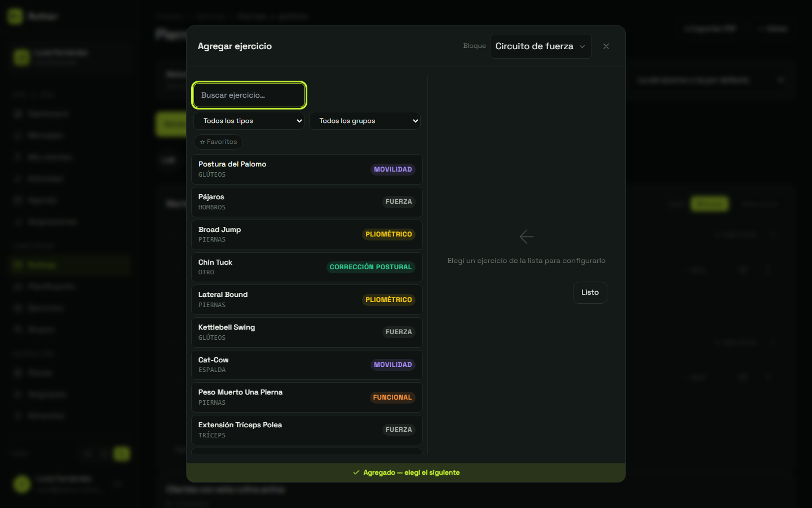The width and height of the screenshot is (812, 508).
Task: Click the TRÍCEPS muscle group label
Action: click(212, 435)
